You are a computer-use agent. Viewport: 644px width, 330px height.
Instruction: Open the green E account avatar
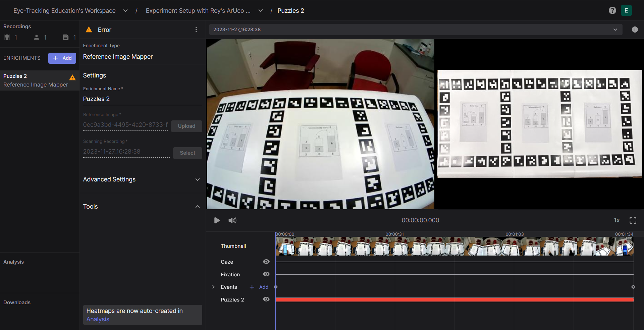(x=626, y=10)
